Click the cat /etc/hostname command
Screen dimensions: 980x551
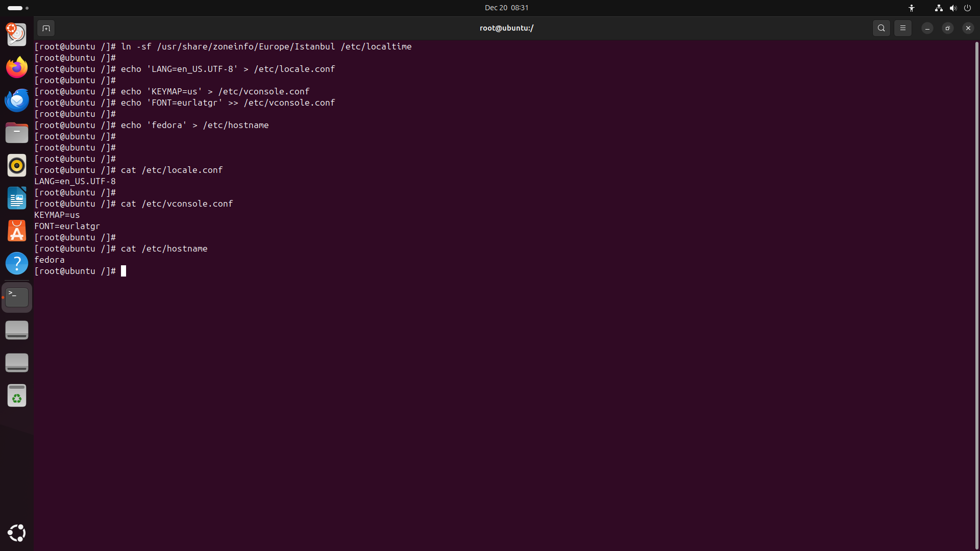164,248
